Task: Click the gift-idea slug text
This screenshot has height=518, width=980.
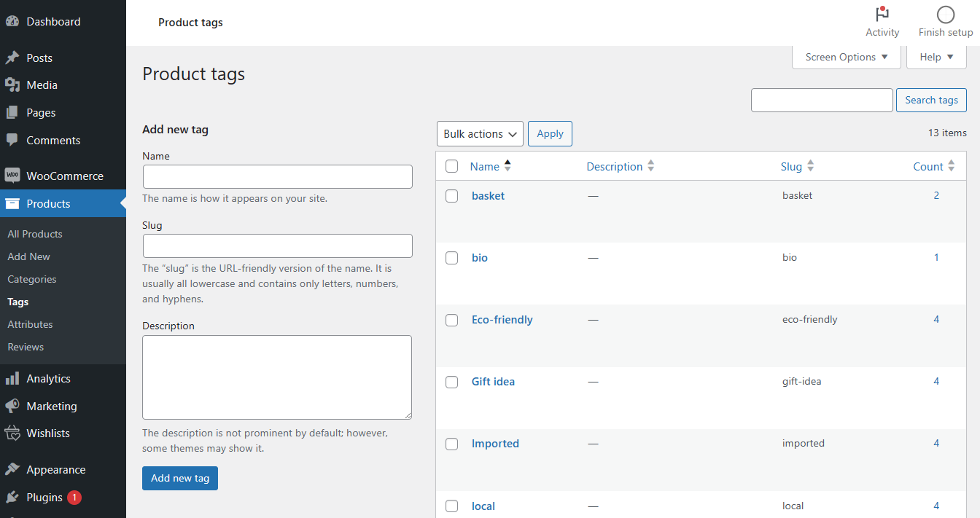Action: (802, 381)
